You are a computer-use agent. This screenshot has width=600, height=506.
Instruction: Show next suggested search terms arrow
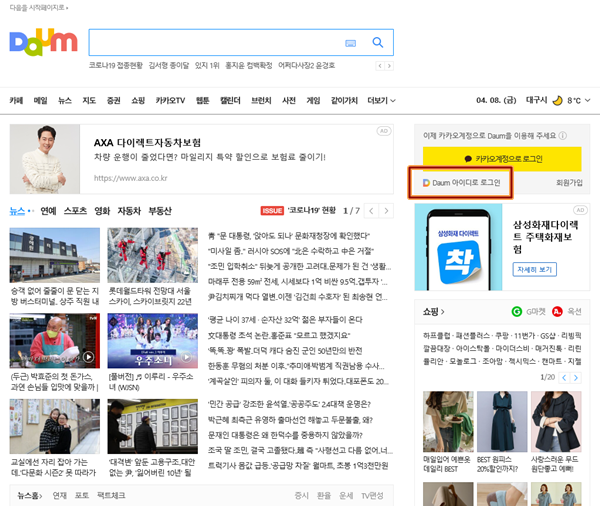(389, 66)
